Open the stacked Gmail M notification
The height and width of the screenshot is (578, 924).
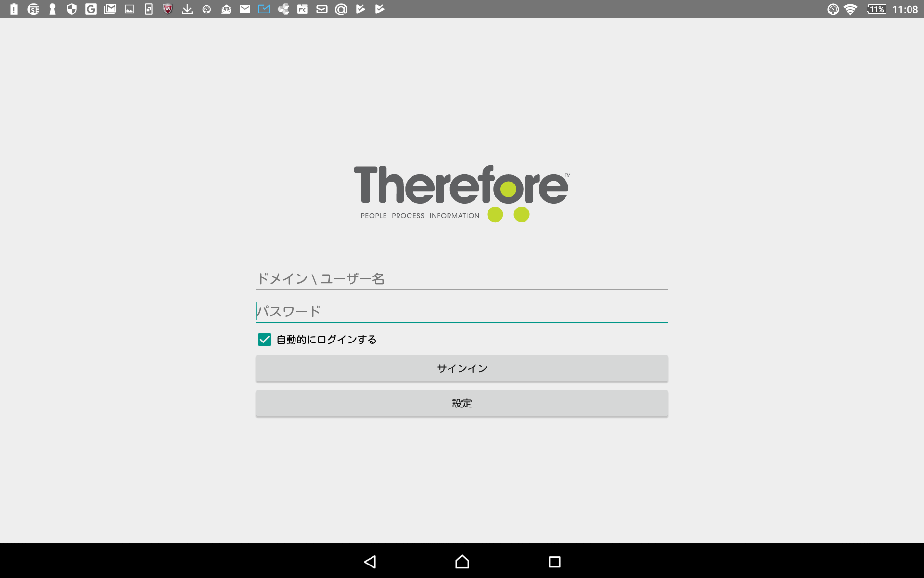coord(110,9)
